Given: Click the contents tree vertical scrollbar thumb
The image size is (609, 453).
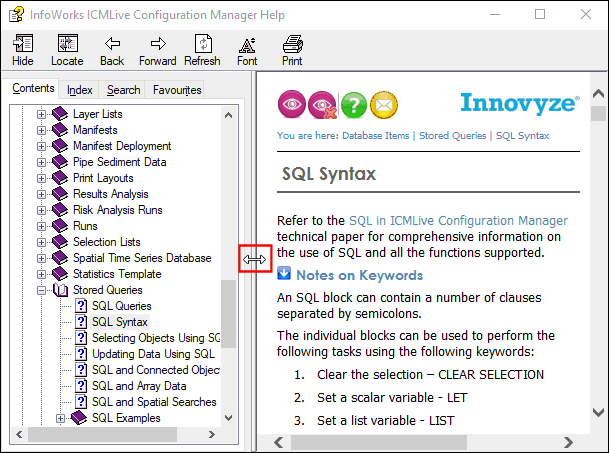Looking at the screenshot, I should [x=228, y=314].
